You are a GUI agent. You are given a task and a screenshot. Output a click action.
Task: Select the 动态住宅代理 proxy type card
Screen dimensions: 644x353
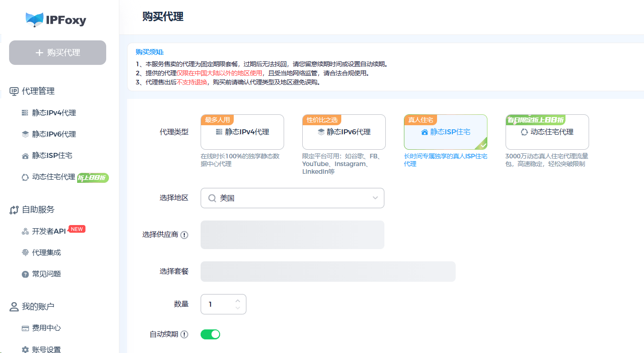point(547,132)
